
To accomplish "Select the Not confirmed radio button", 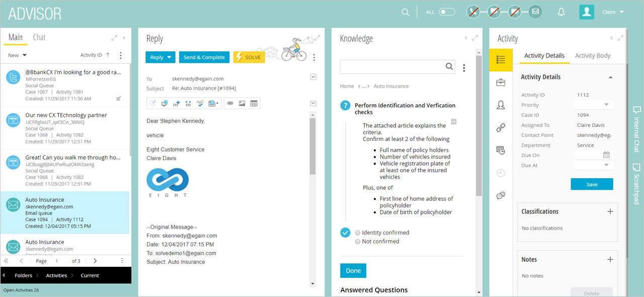I will (357, 241).
